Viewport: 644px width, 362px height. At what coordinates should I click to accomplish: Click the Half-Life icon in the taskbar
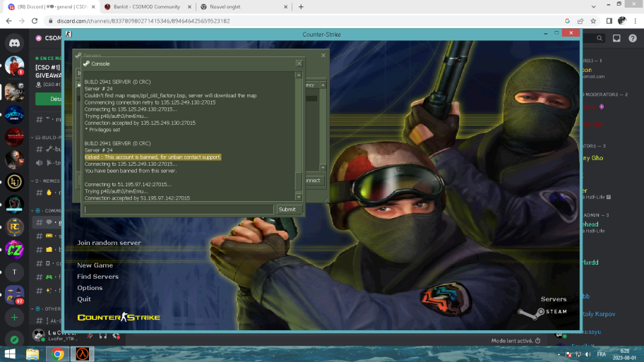tap(83, 354)
